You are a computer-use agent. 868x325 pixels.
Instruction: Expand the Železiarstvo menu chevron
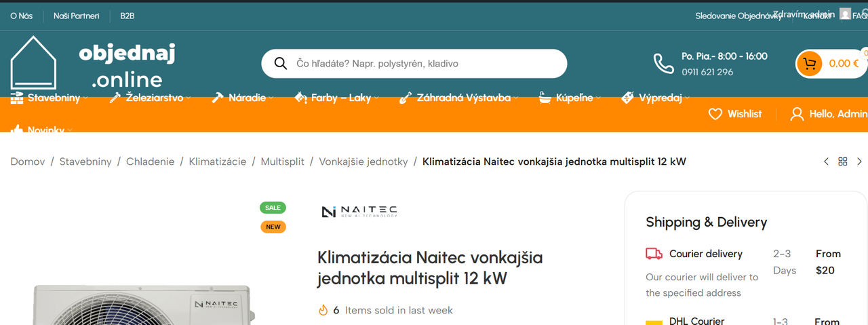click(189, 98)
